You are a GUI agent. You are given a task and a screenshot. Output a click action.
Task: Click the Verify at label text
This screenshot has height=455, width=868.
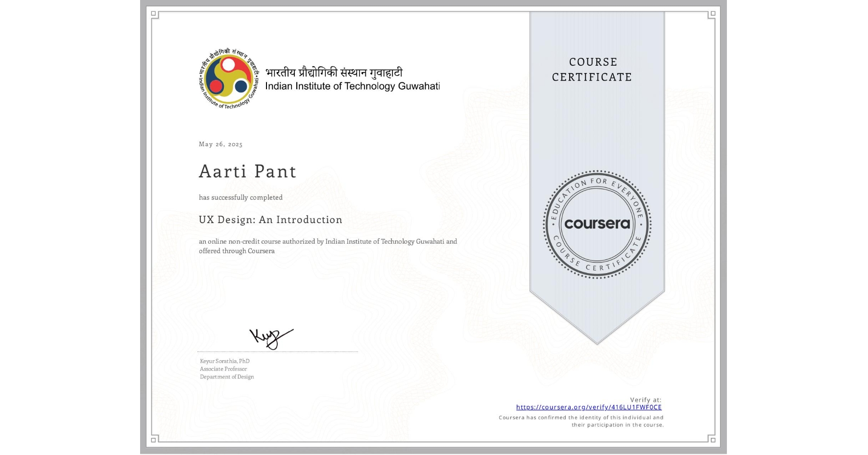point(646,399)
